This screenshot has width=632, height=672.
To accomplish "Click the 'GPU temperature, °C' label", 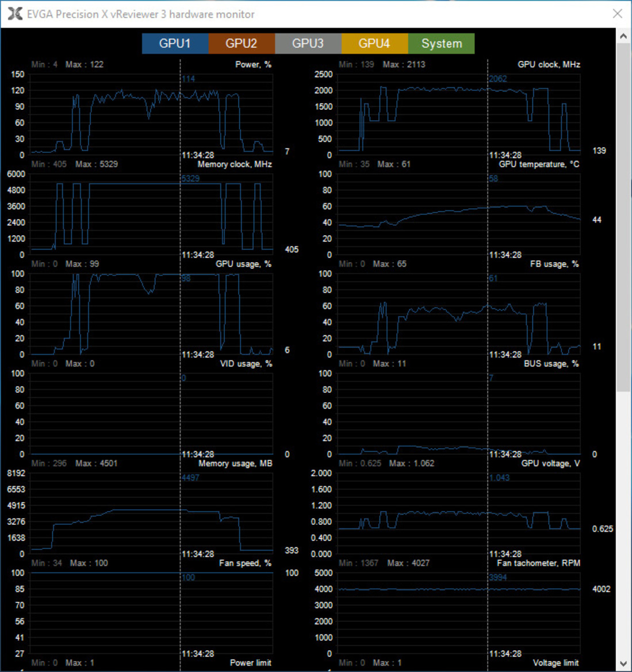I will pos(539,164).
